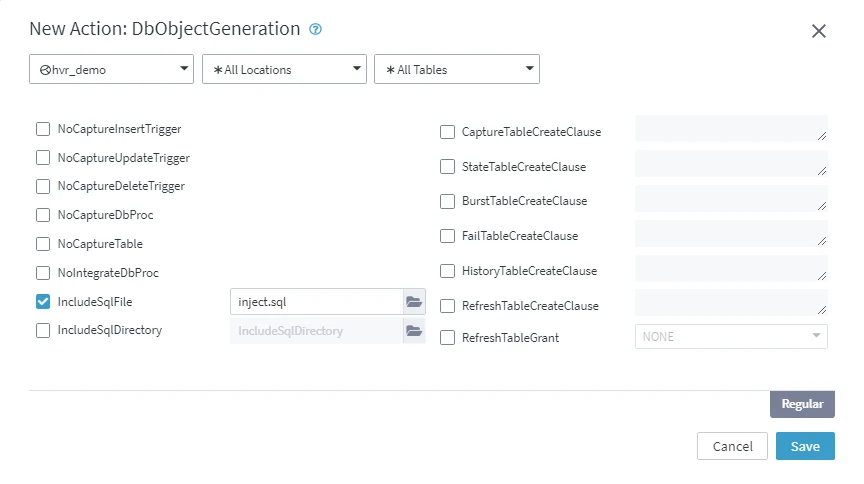
Task: Click the CaptureTableCreateClause text area
Action: click(731, 128)
